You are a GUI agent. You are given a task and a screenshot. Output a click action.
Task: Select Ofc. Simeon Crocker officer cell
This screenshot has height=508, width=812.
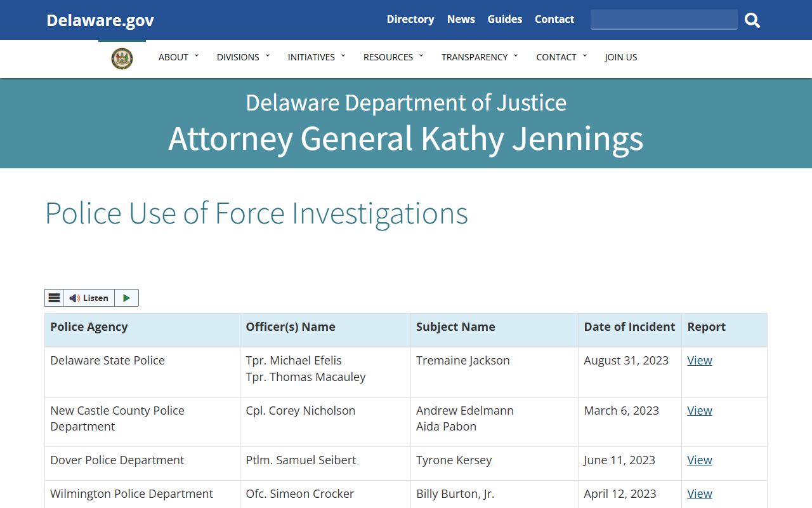click(325, 494)
